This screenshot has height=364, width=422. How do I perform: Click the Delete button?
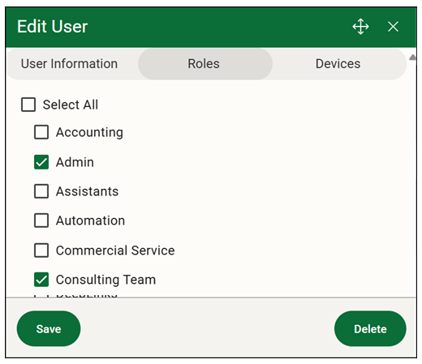tap(370, 329)
